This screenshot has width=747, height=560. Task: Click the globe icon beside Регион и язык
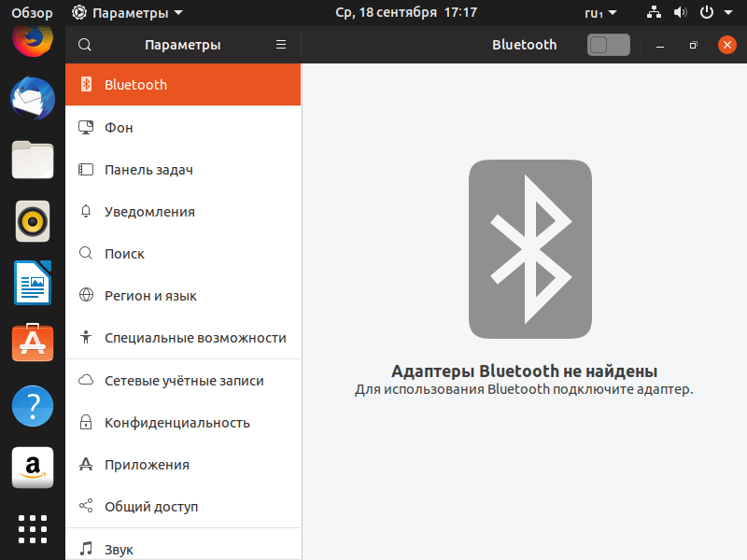click(86, 295)
